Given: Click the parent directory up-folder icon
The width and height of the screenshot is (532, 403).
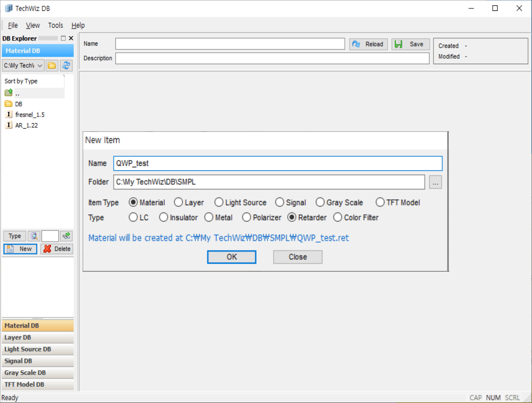Looking at the screenshot, I should pyautogui.click(x=9, y=92).
